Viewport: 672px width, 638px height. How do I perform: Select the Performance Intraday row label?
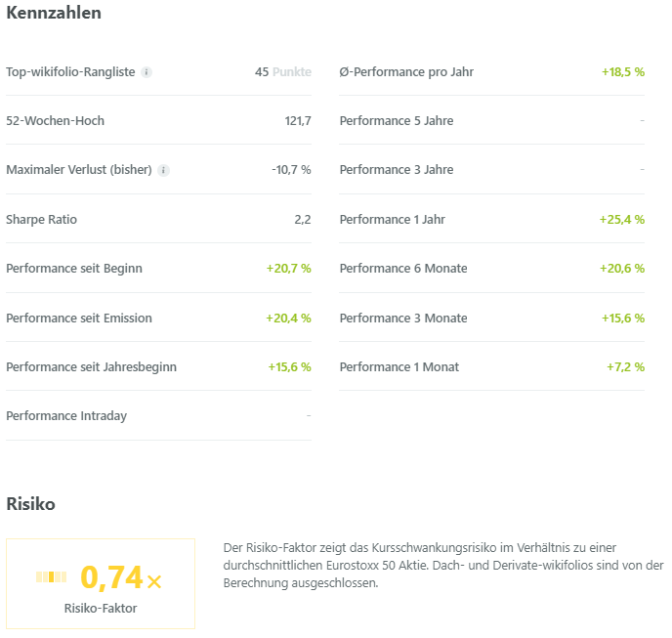click(x=66, y=416)
